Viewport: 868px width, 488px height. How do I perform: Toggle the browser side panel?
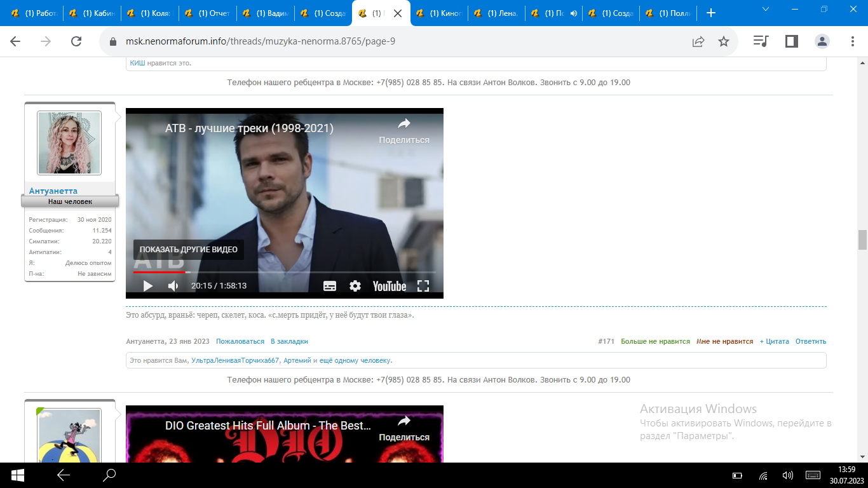[791, 41]
